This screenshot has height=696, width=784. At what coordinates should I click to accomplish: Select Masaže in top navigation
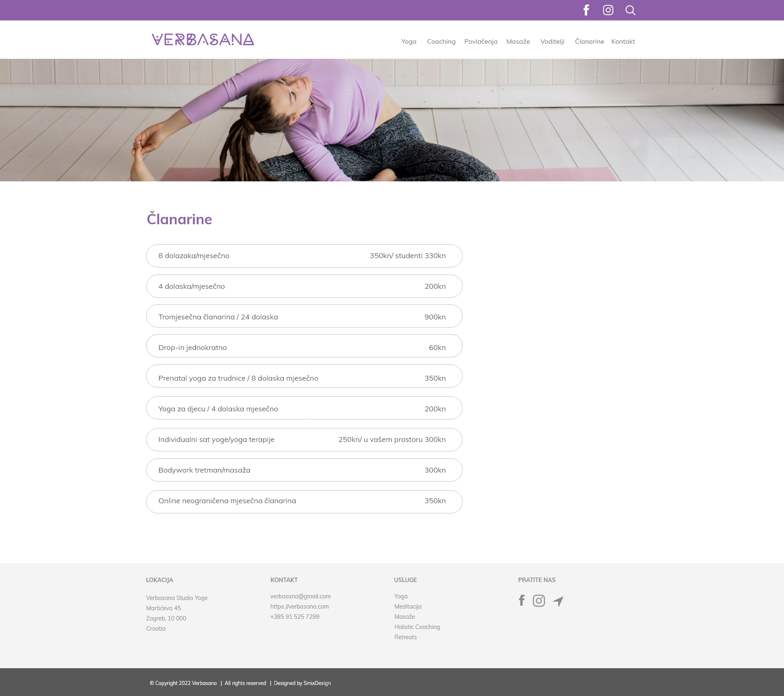pyautogui.click(x=518, y=42)
